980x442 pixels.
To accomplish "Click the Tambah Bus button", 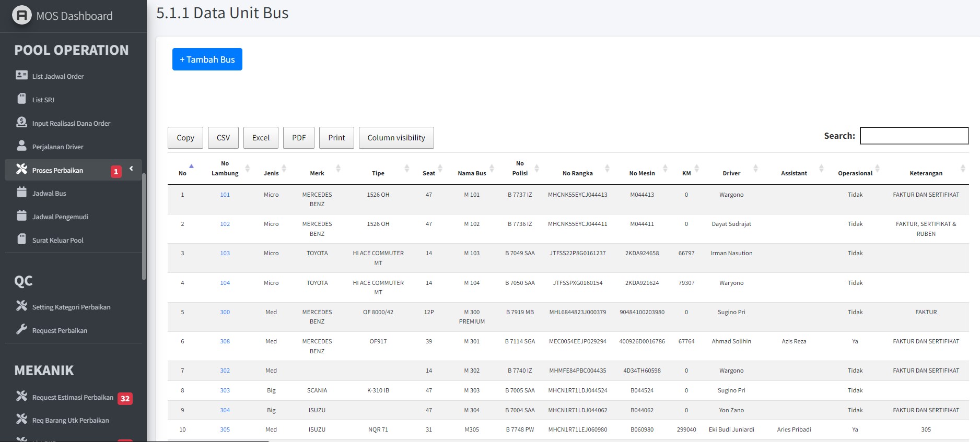I will click(x=207, y=59).
